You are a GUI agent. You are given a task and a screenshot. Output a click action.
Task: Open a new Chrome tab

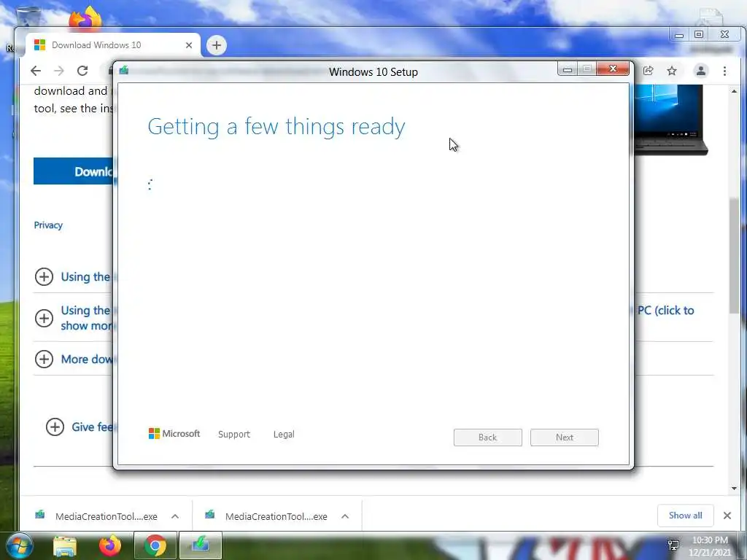(216, 45)
